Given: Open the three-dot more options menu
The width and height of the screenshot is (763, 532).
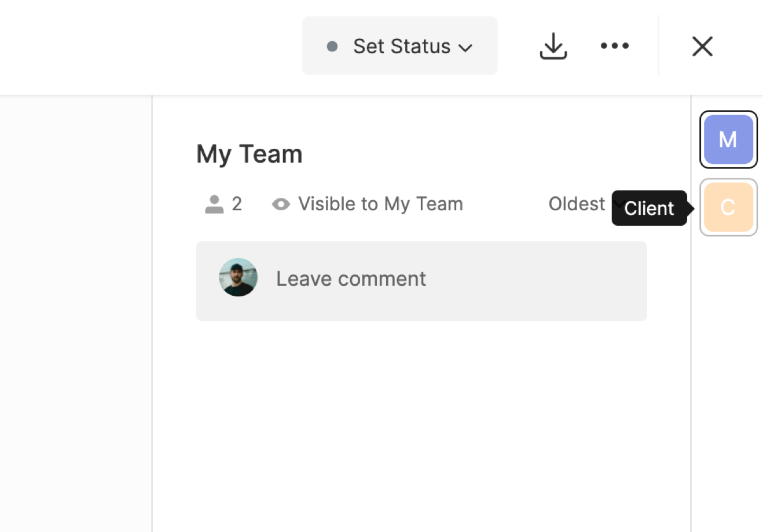Looking at the screenshot, I should [614, 46].
